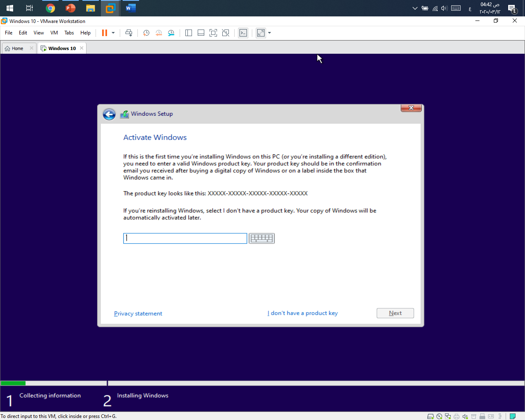525x420 pixels.
Task: Toggle the thumbnail bar icon
Action: 201,33
